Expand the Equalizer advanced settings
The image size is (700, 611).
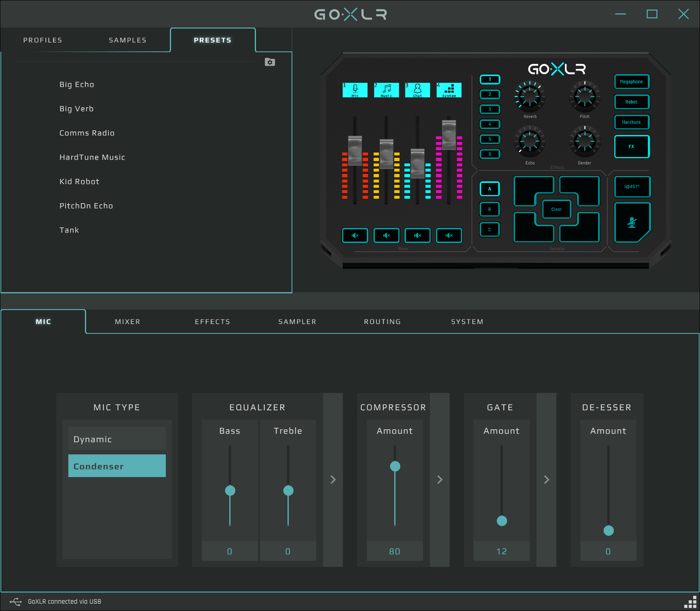333,479
